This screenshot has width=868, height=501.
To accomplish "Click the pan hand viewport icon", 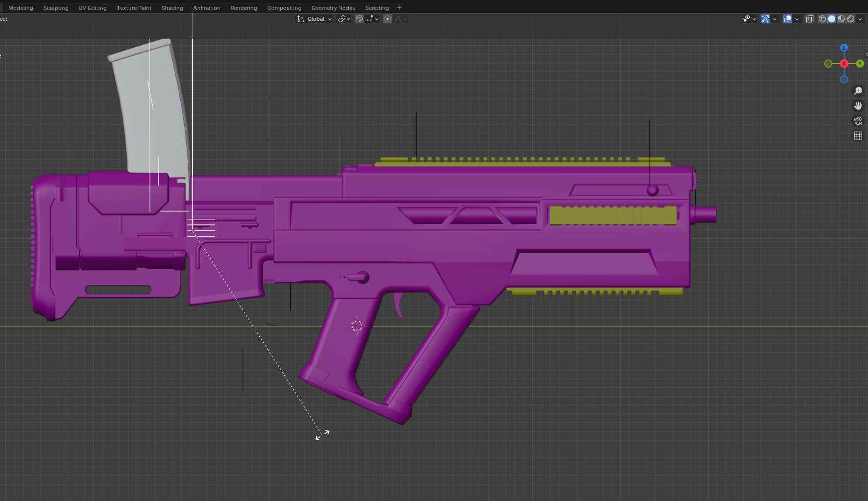I will click(x=858, y=106).
